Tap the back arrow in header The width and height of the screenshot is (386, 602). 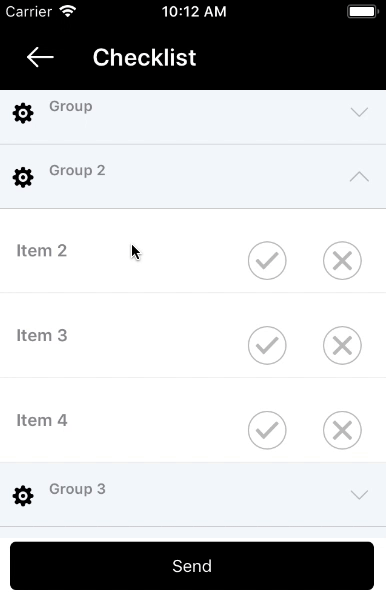40,57
